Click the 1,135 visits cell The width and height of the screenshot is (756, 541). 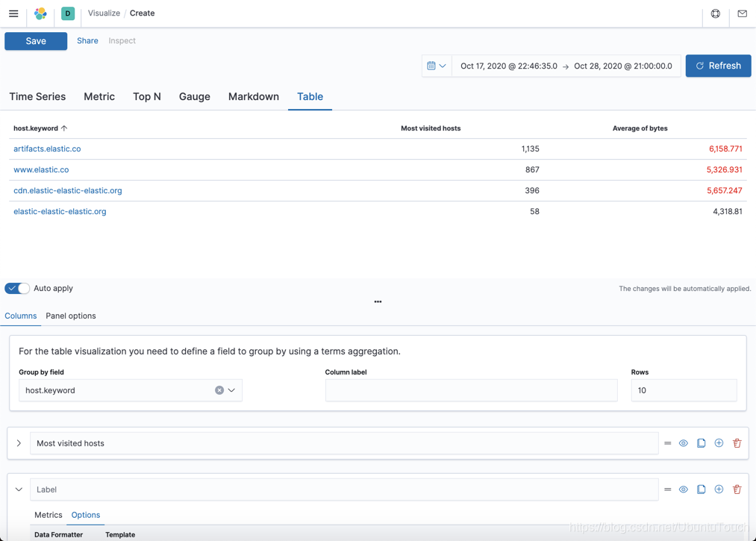tap(531, 148)
